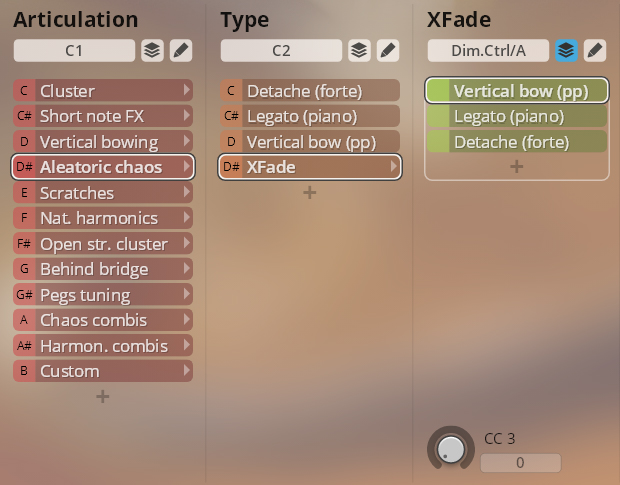Click the CC 3 crossfade knob
This screenshot has height=485, width=620.
click(451, 449)
